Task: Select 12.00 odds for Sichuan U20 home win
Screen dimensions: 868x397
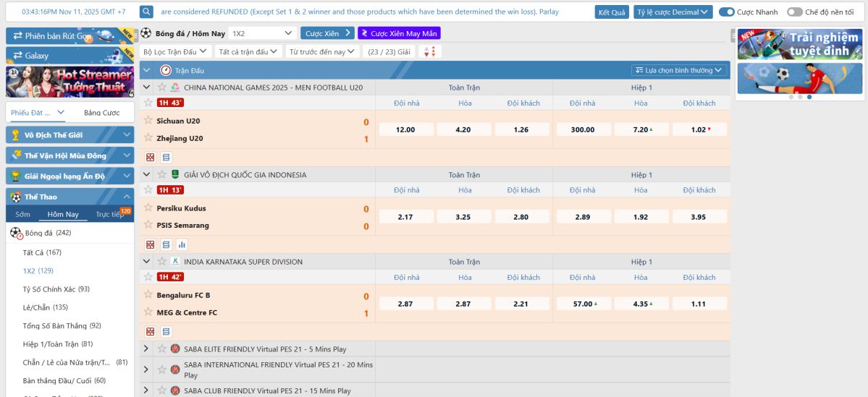Action: tap(405, 129)
